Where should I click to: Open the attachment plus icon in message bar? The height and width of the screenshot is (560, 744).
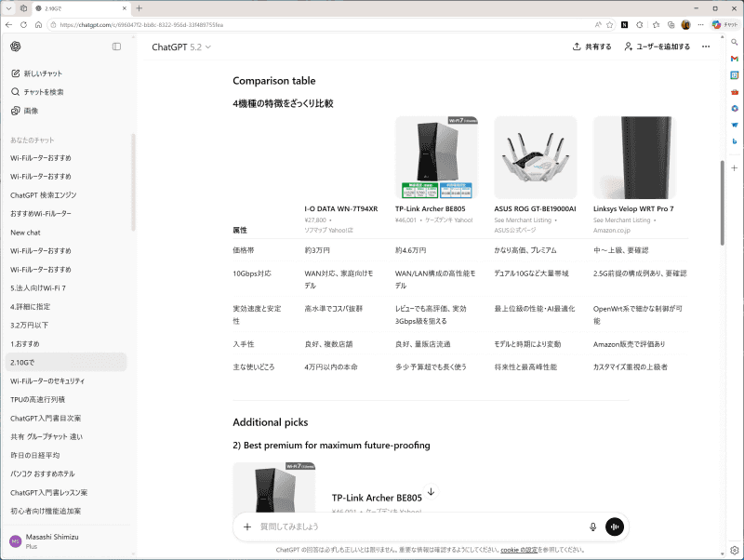246,527
